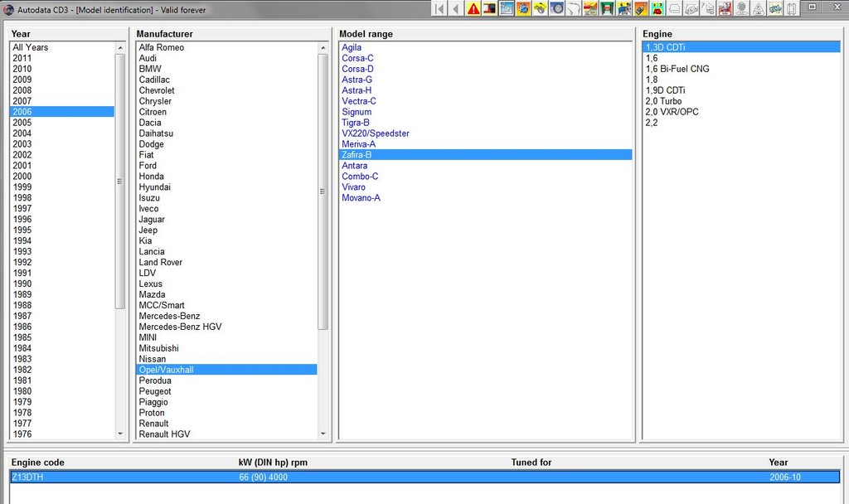Open the Vectra-C model range
The image size is (849, 504).
coord(358,100)
